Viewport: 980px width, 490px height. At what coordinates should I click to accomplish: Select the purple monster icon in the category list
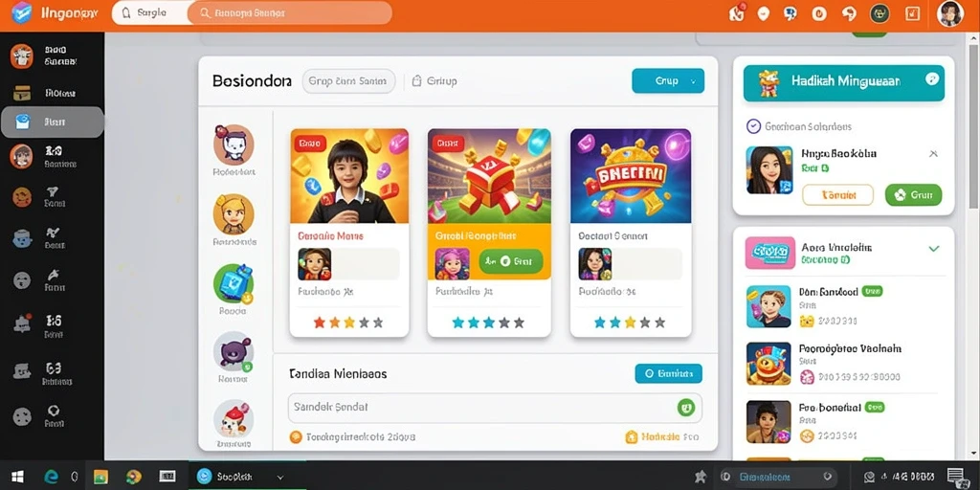234,351
